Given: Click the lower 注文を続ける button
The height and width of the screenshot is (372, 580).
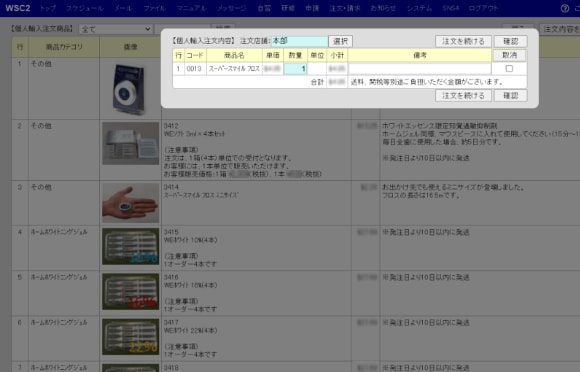Looking at the screenshot, I should [463, 95].
